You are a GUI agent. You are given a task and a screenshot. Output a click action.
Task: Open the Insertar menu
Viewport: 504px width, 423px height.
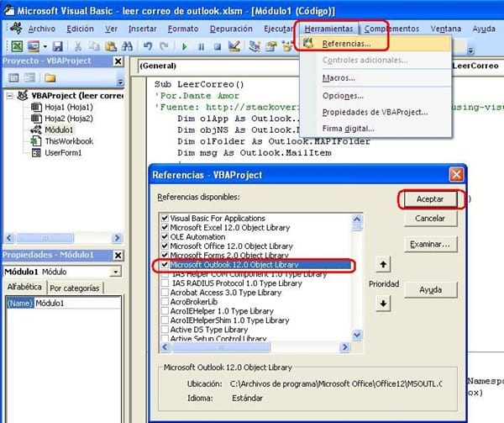(x=143, y=29)
